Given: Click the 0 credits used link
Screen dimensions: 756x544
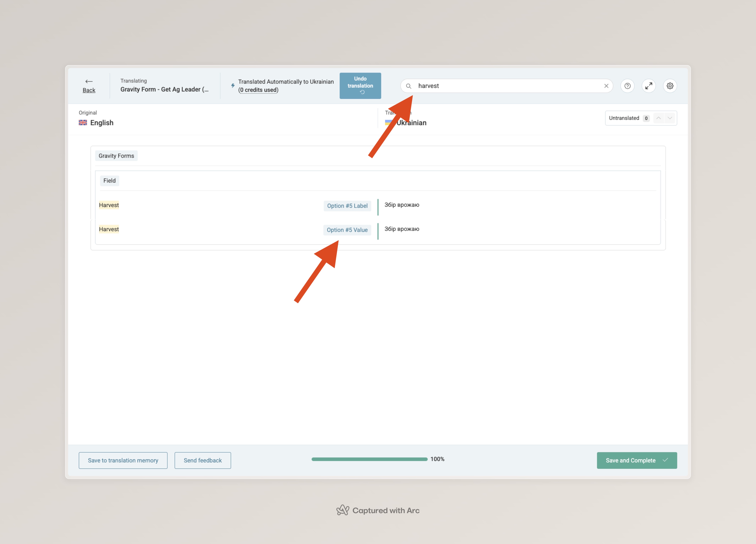Looking at the screenshot, I should pos(258,90).
